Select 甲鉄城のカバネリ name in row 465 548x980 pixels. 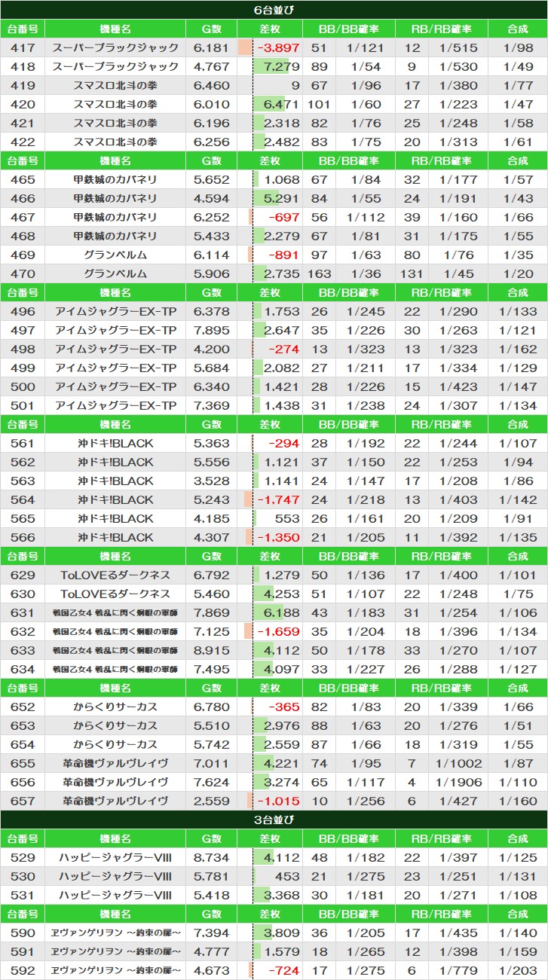tap(115, 179)
